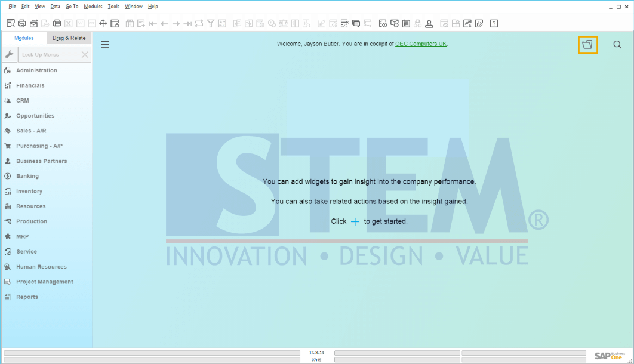Viewport: 634px width, 364px height.
Task: Open the View menu
Action: (x=39, y=7)
